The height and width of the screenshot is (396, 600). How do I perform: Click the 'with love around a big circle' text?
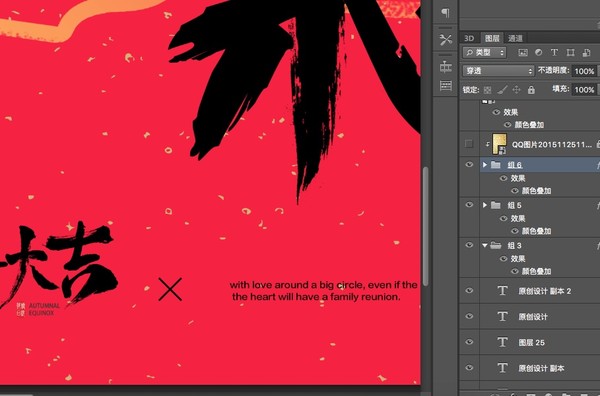click(323, 290)
